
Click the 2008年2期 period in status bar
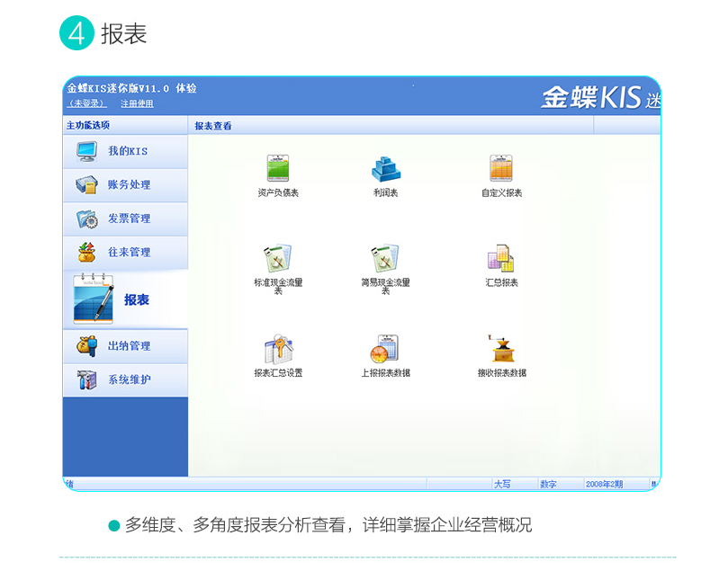[604, 485]
